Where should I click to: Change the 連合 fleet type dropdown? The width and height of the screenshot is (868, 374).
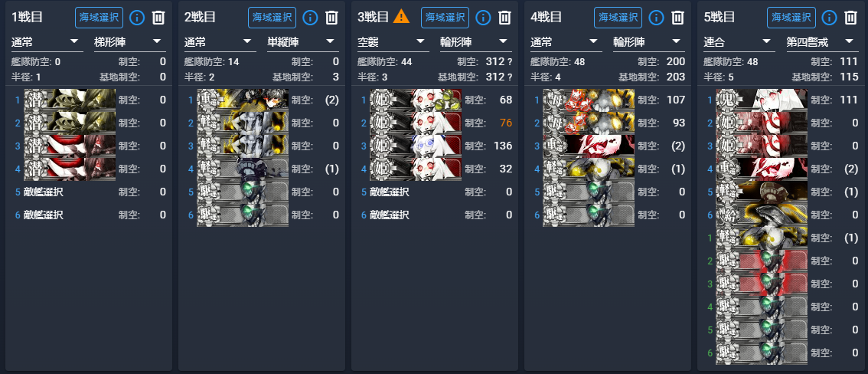point(739,42)
